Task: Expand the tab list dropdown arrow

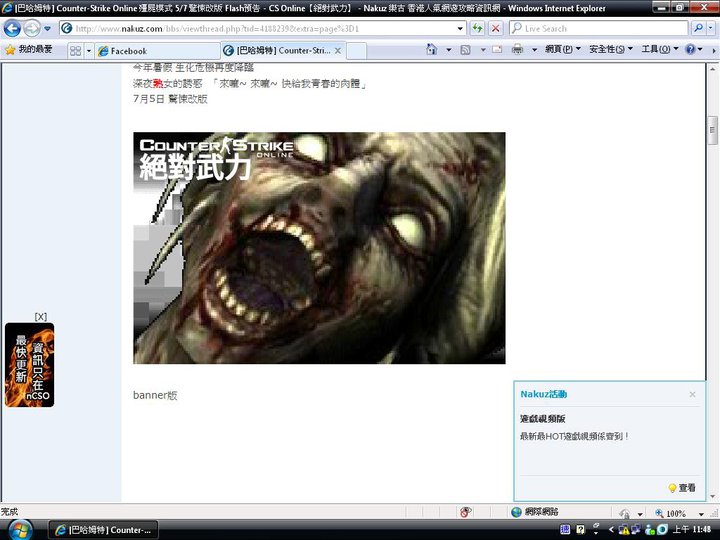Action: click(x=89, y=51)
